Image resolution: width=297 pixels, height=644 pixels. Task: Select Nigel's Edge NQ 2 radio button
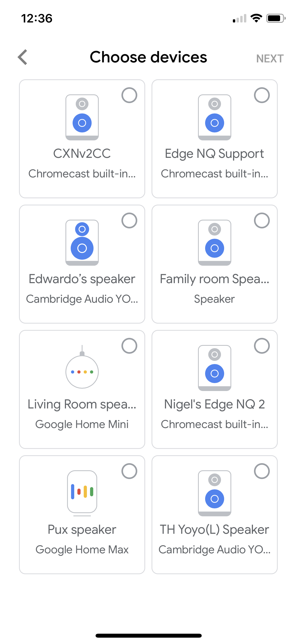coord(262,346)
